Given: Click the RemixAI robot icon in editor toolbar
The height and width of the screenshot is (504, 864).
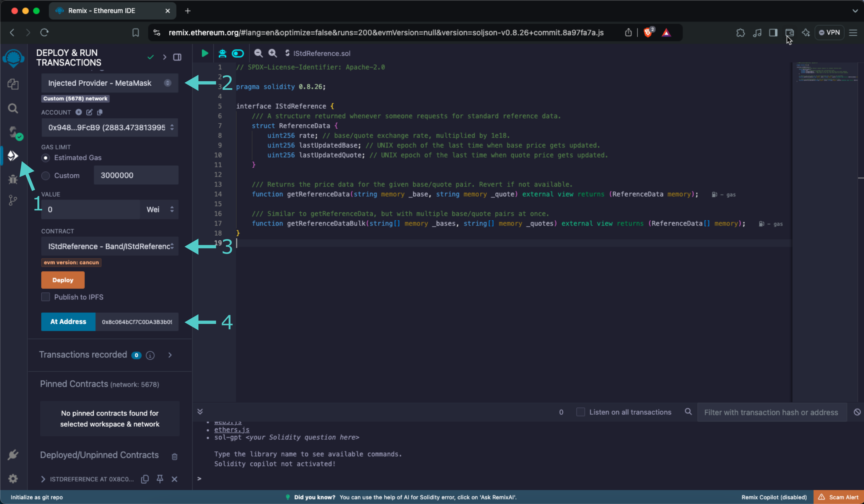Looking at the screenshot, I should click(x=222, y=53).
